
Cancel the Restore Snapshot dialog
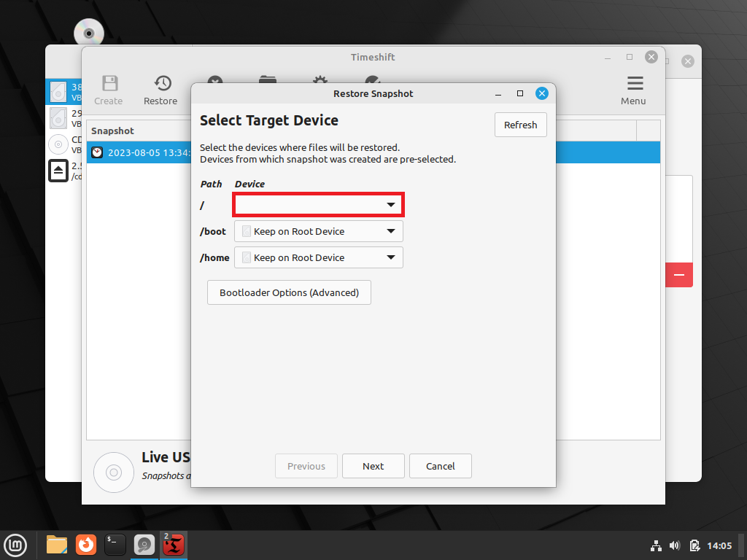click(x=440, y=466)
